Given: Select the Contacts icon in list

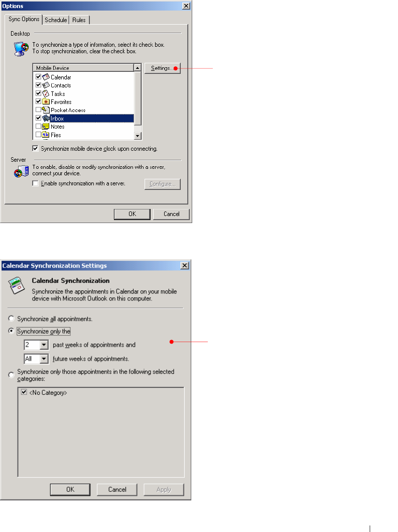Looking at the screenshot, I should click(x=46, y=85).
